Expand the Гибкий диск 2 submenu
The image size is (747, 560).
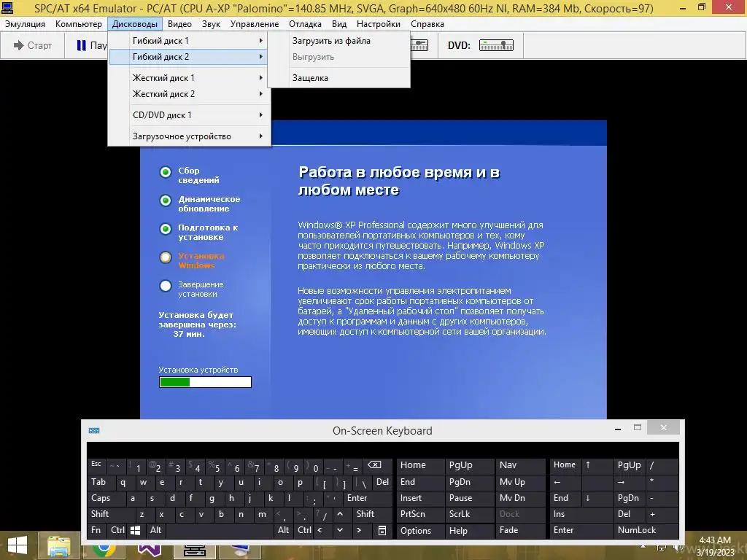point(189,57)
